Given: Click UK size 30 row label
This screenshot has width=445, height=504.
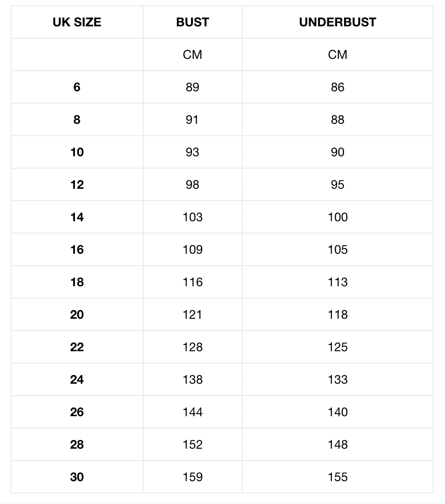Looking at the screenshot, I should (x=77, y=477).
